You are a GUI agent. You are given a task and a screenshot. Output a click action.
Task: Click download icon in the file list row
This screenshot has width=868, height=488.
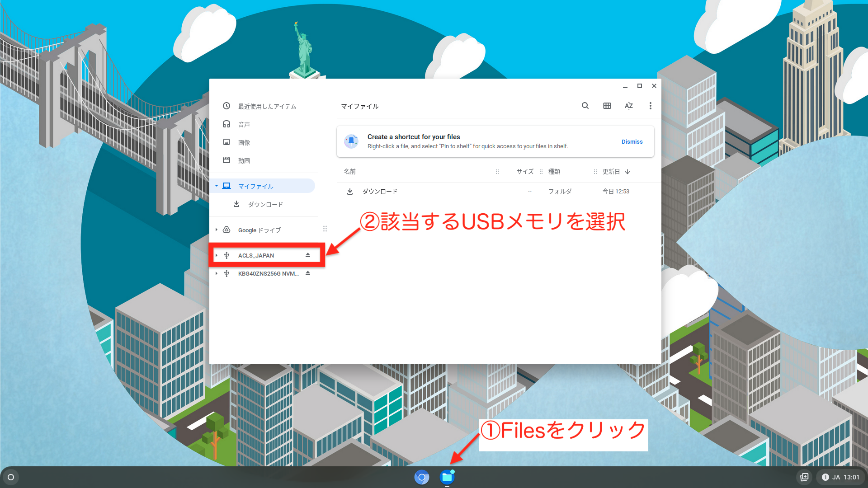click(350, 192)
